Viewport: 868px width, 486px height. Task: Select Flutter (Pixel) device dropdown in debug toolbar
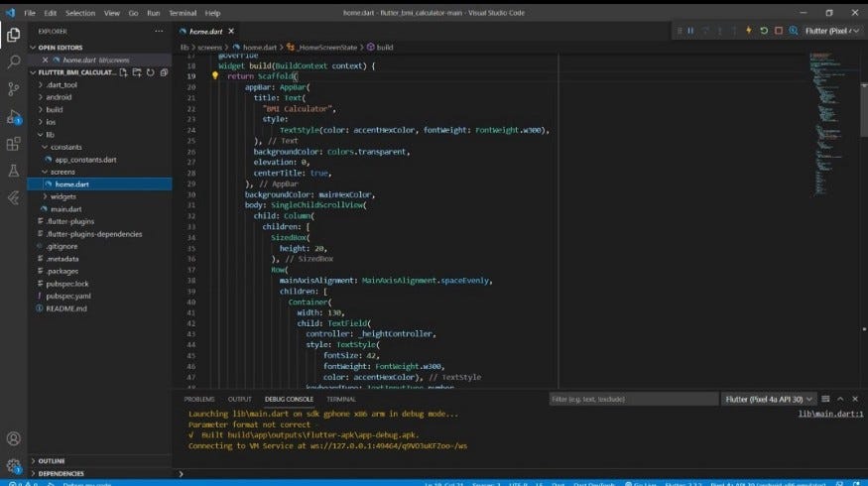coord(832,31)
